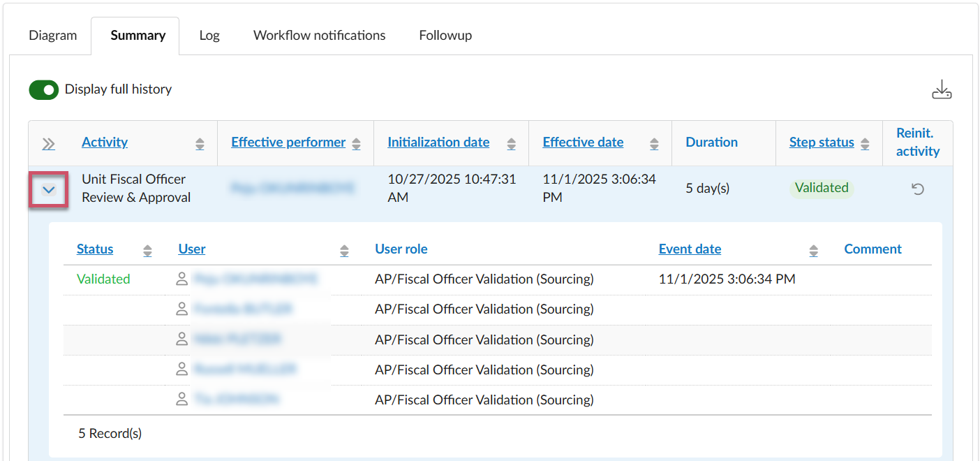Click the reinitialize activity undo icon
The width and height of the screenshot is (980, 461).
tap(918, 189)
